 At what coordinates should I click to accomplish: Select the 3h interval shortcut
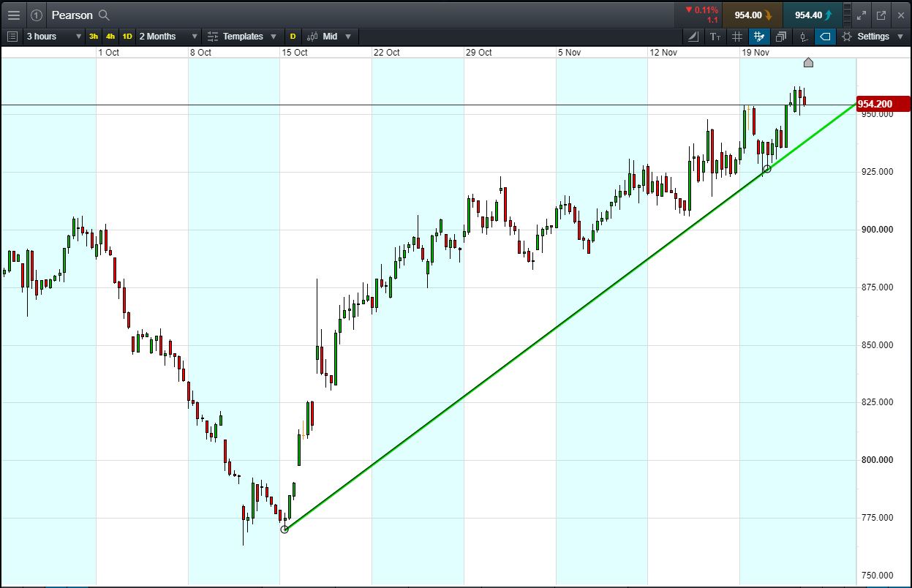(x=94, y=36)
